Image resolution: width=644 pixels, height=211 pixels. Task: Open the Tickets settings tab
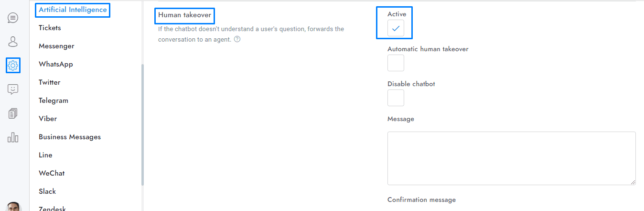tap(50, 28)
